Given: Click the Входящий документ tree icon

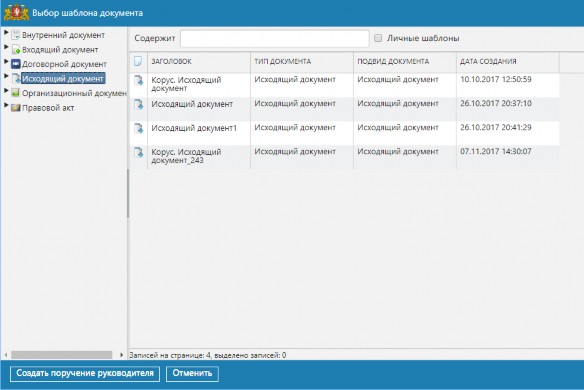Looking at the screenshot, I should coord(15,50).
